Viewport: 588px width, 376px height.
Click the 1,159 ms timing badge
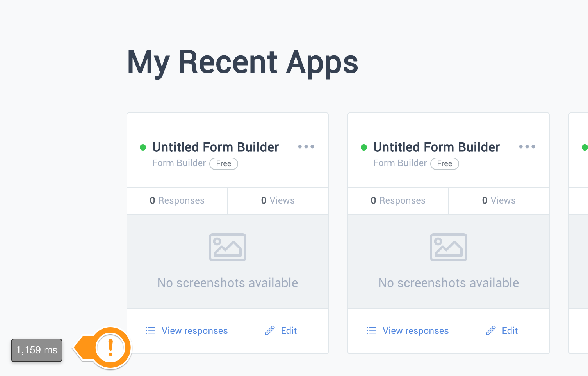pos(37,350)
